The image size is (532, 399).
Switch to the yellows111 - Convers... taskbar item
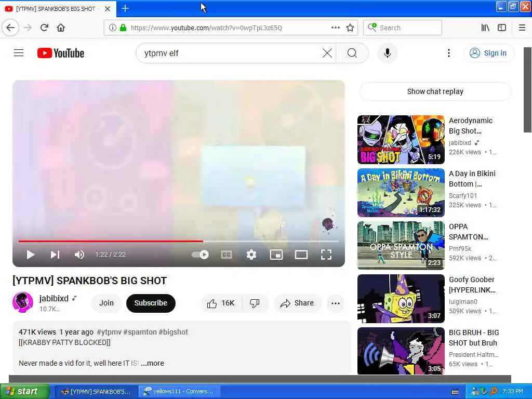click(179, 391)
